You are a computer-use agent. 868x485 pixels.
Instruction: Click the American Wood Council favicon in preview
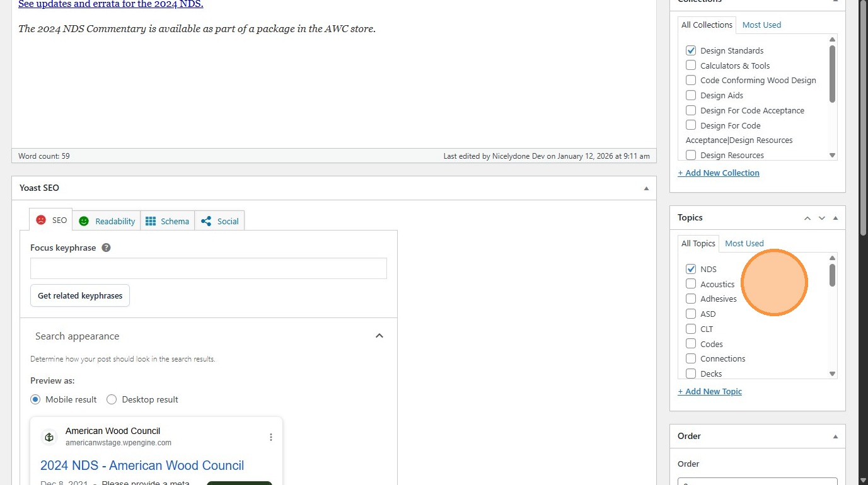(x=49, y=437)
